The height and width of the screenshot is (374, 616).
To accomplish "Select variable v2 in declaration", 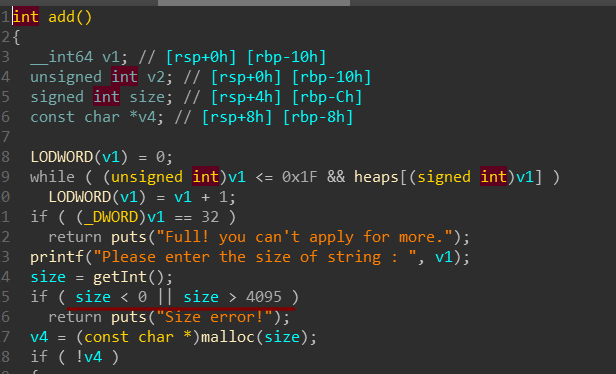I will (x=156, y=77).
